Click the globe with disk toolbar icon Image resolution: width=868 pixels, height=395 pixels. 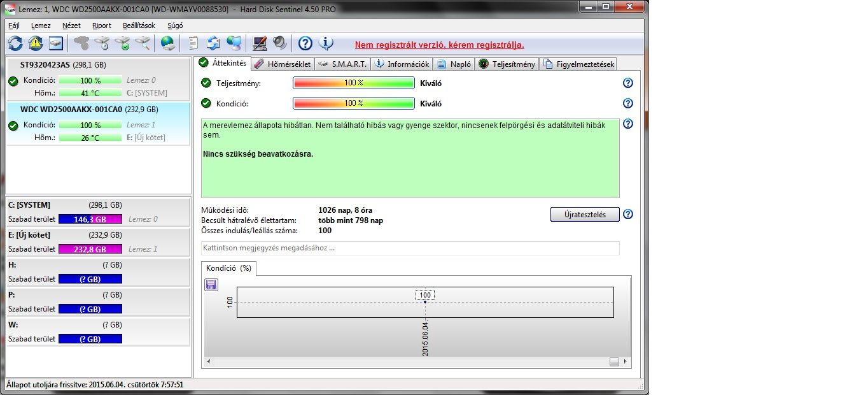pos(168,43)
